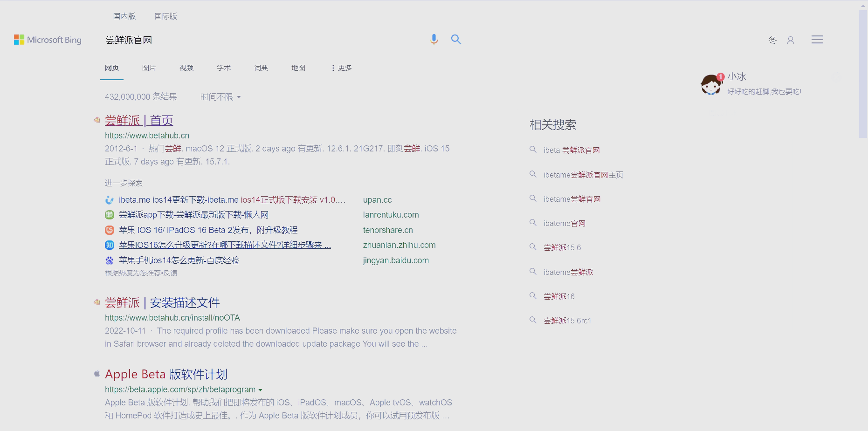Click search icon beside 尝鲜派15.6
The height and width of the screenshot is (431, 868).
tap(533, 247)
